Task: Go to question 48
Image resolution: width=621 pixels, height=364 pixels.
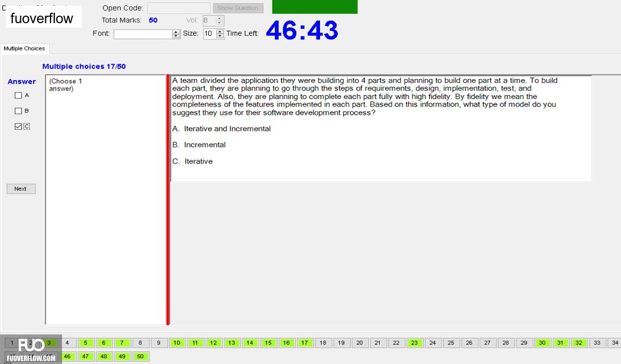Action: [x=104, y=356]
